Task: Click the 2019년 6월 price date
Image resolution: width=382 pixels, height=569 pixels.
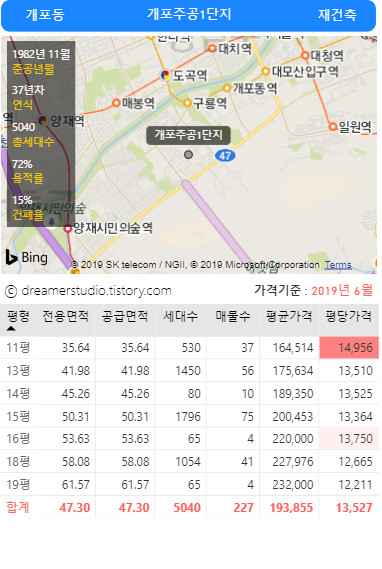Action: pyautogui.click(x=342, y=290)
